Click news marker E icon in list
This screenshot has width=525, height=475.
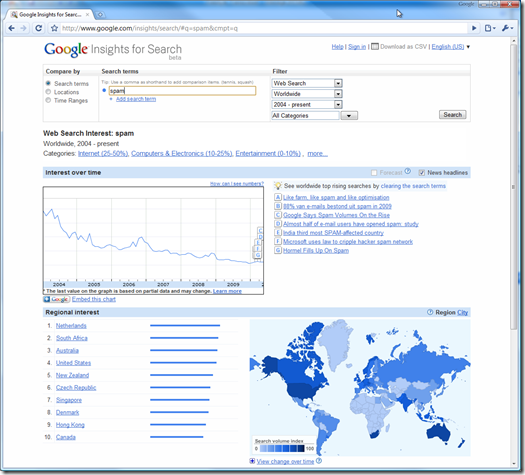278,233
